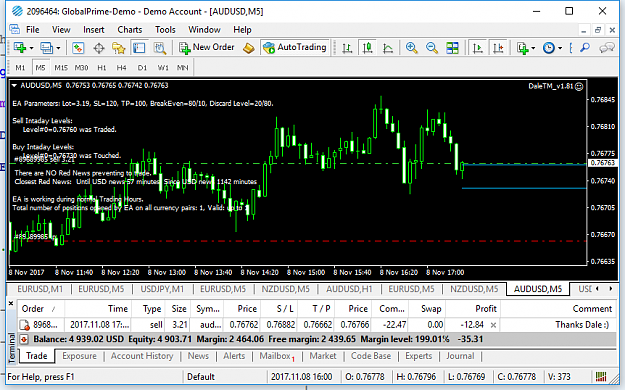Select the H4 timeframe button
This screenshot has width=625, height=390.
(x=122, y=68)
